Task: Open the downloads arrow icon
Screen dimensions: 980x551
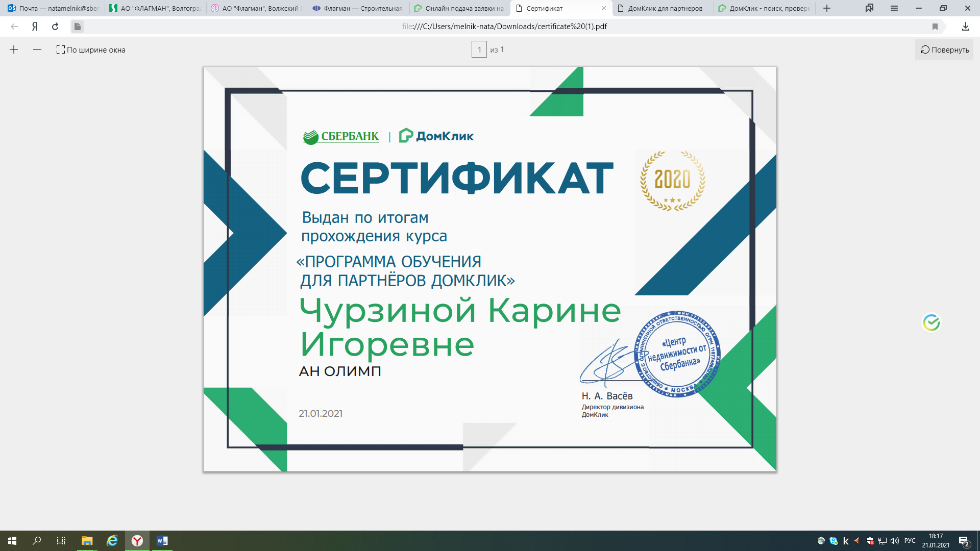Action: [x=965, y=27]
